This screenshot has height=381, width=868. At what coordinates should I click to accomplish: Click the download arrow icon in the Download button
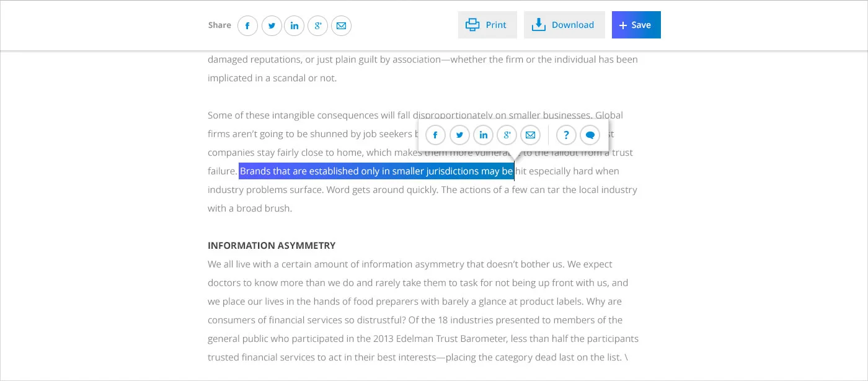point(539,25)
